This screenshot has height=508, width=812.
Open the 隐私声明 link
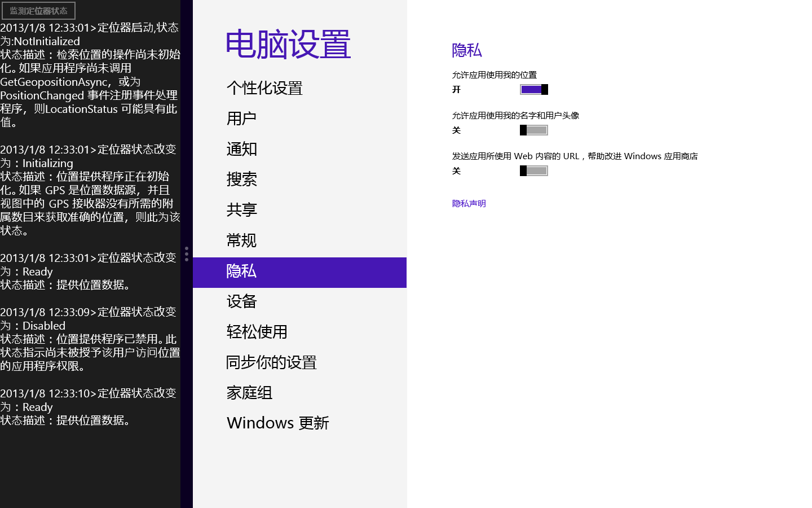pyautogui.click(x=469, y=203)
